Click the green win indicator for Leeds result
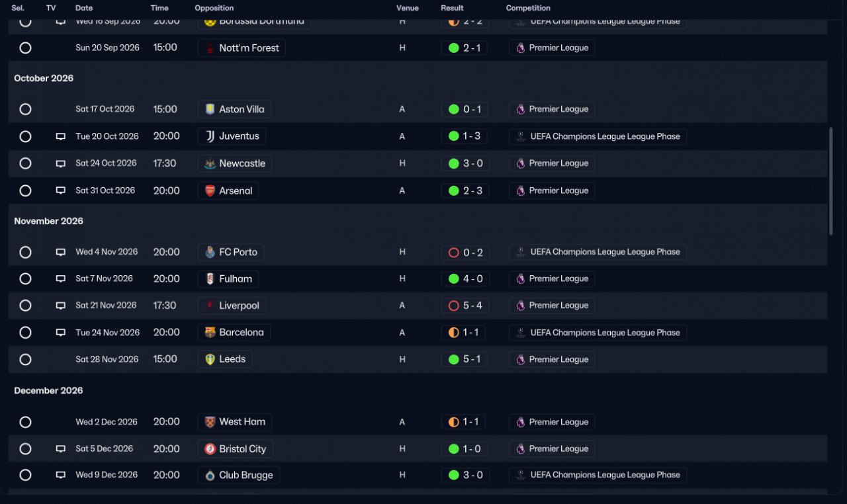 point(454,360)
